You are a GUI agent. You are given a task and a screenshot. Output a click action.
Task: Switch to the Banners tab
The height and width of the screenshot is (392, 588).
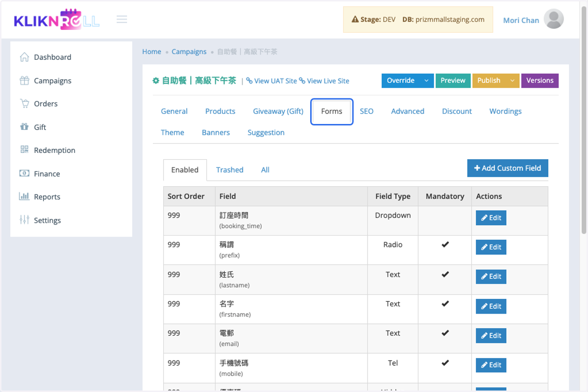(x=216, y=132)
